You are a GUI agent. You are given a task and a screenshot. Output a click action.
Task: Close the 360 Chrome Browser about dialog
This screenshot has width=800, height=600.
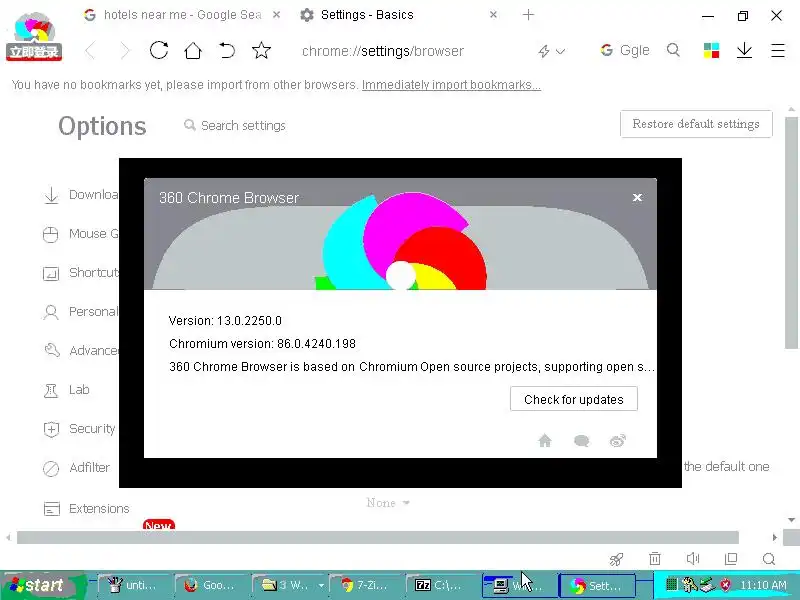coord(637,197)
